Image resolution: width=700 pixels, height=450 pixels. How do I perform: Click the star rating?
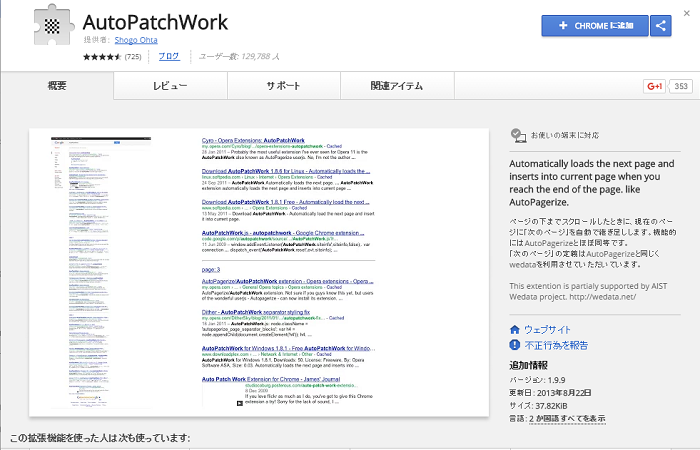coord(102,57)
